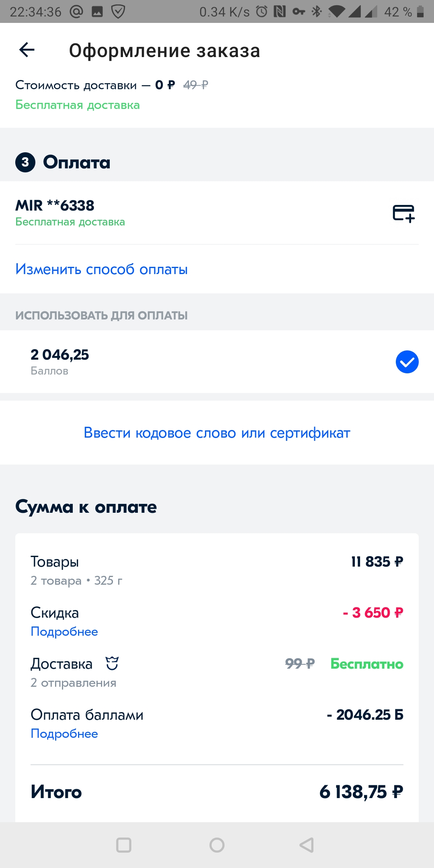This screenshot has height=868, width=434.
Task: Tap the Premium cat icon beside Доставка
Action: [x=112, y=663]
